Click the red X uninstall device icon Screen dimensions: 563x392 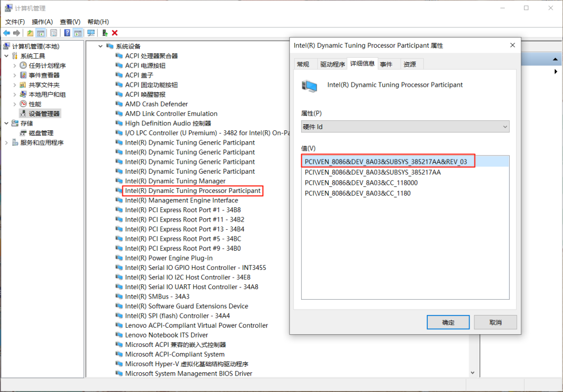pos(115,33)
